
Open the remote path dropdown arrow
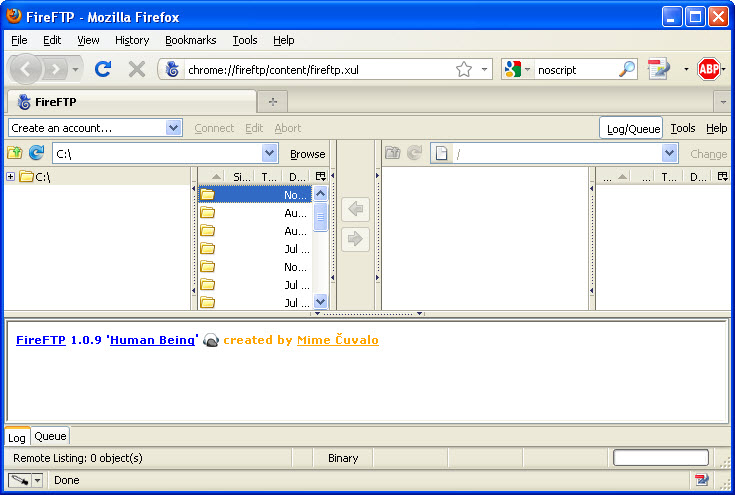(669, 153)
